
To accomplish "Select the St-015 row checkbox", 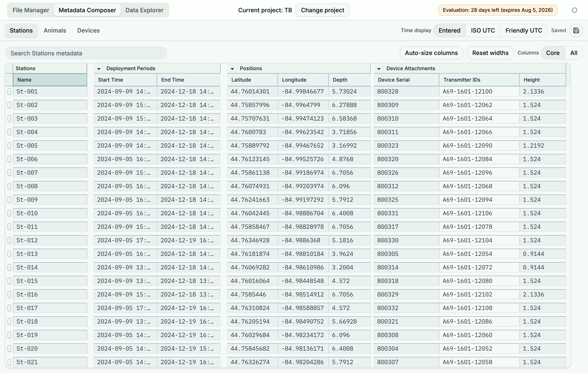I will (x=9, y=281).
